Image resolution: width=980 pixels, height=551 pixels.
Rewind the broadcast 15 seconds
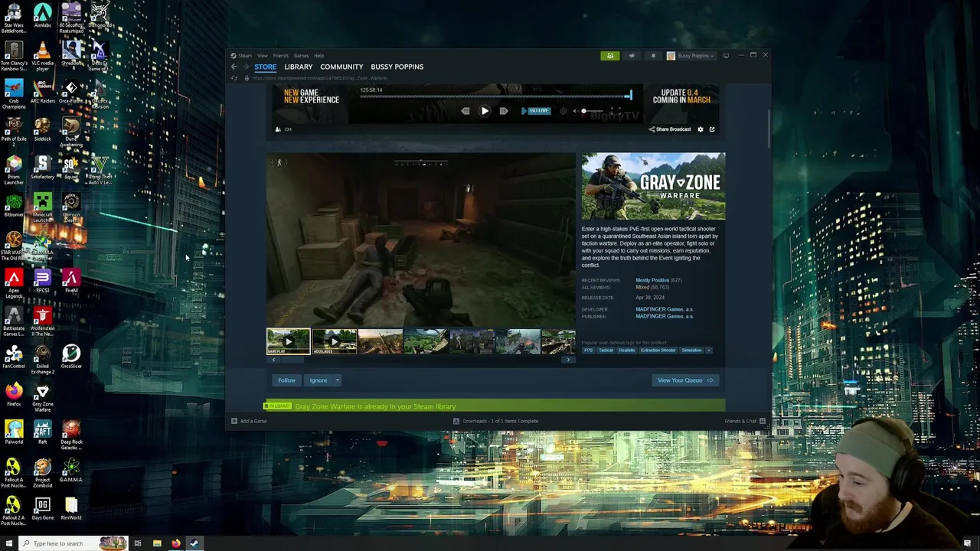pyautogui.click(x=465, y=111)
